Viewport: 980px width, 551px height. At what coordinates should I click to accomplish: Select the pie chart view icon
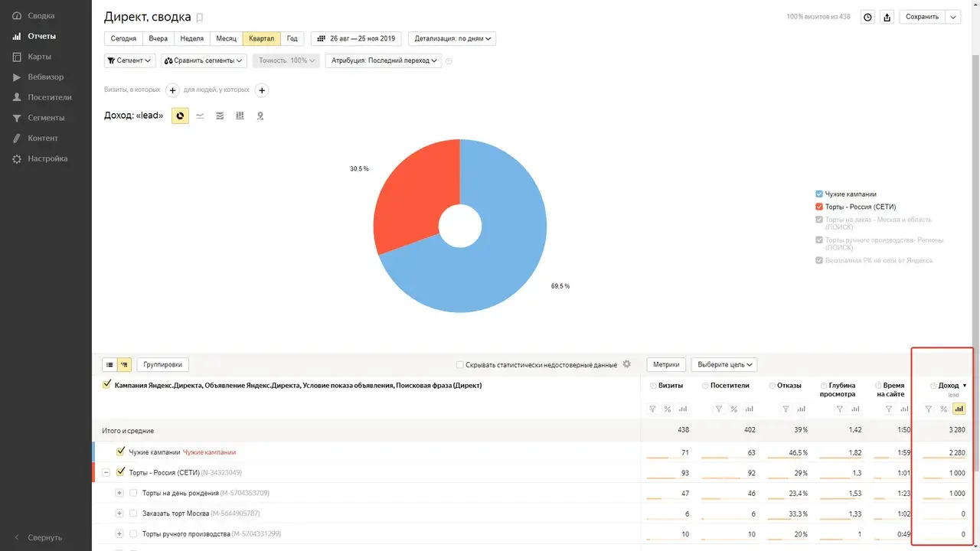point(180,116)
